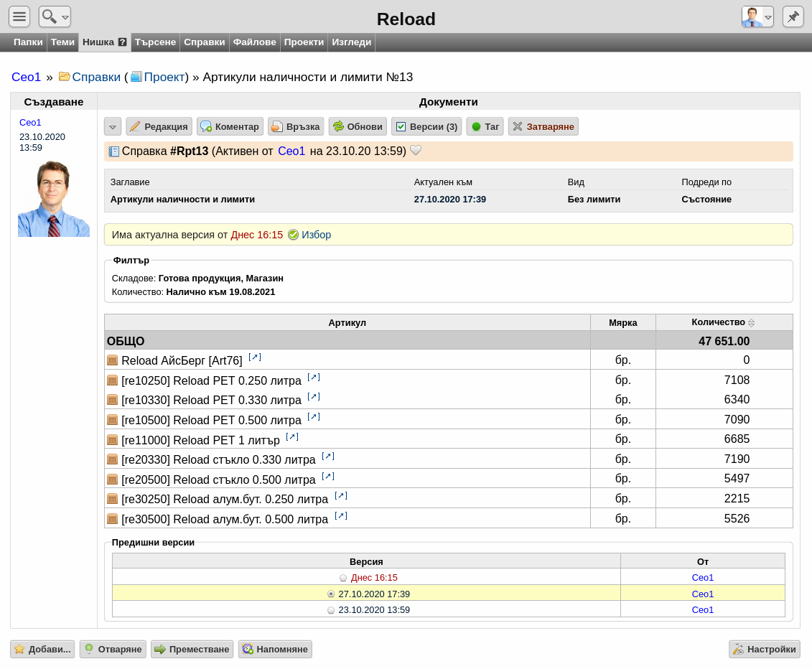Select the 27.10.2020 17:39 version radio
The image size is (812, 669).
click(x=331, y=594)
